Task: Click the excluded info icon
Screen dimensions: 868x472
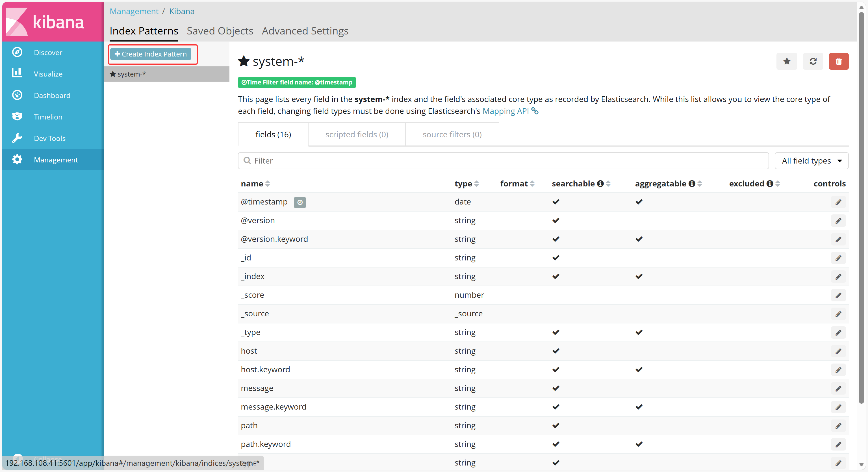Action: (x=770, y=184)
